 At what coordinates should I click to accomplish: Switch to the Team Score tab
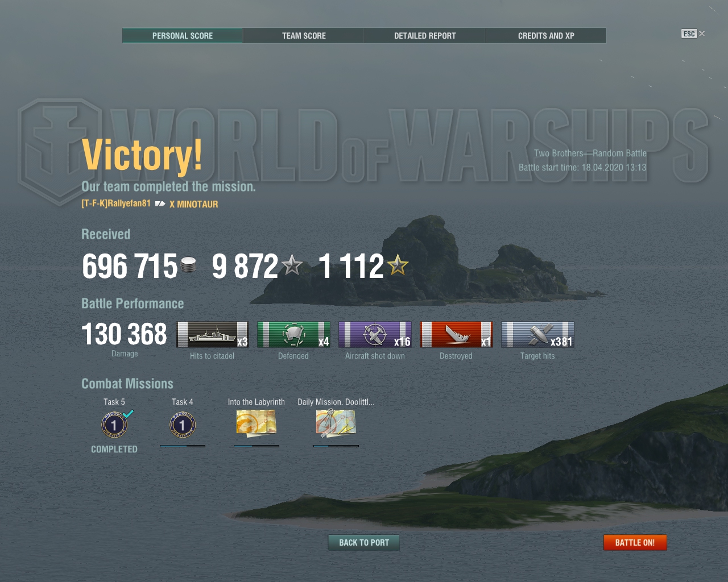pyautogui.click(x=304, y=35)
